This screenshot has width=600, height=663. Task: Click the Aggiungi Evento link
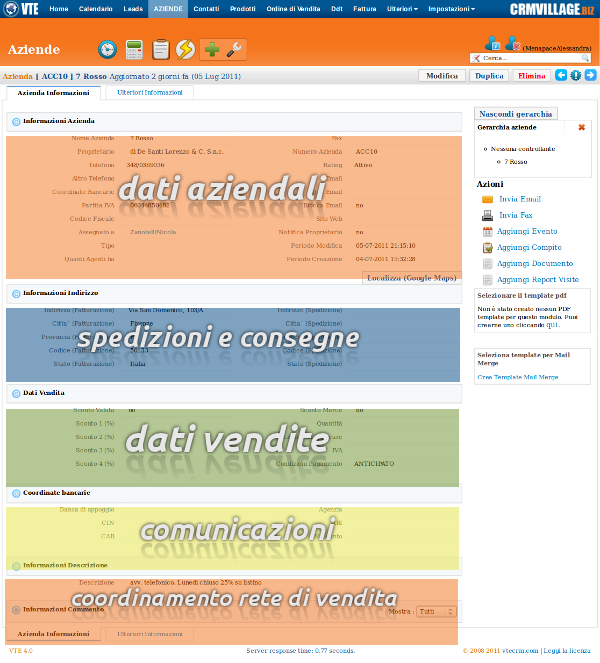527,231
